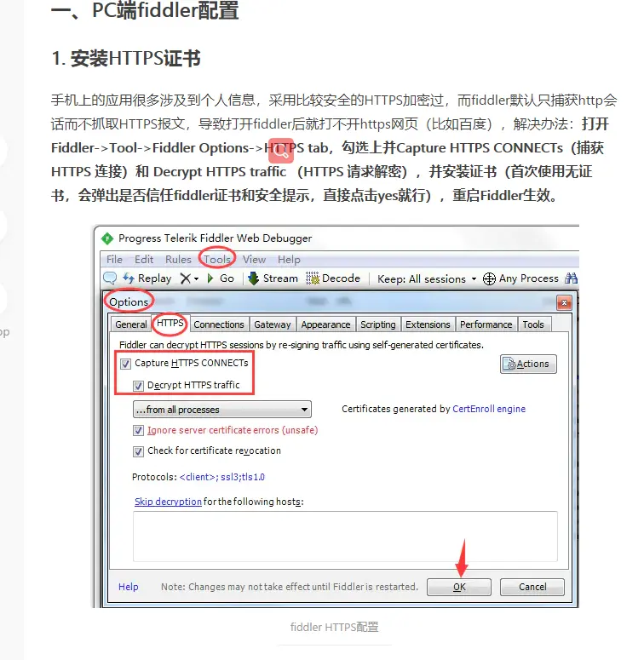Open the View menu
This screenshot has height=660, width=644.
pyautogui.click(x=254, y=259)
